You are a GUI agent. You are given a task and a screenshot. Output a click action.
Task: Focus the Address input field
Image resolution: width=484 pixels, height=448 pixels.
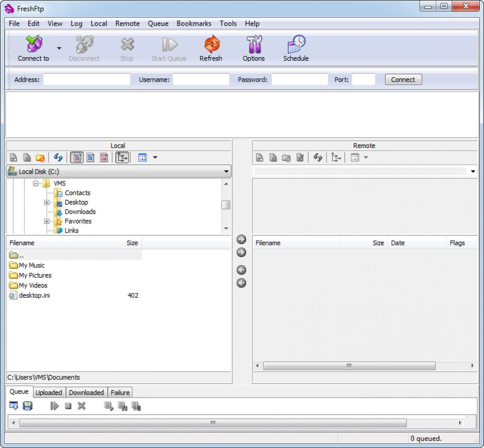[x=87, y=79]
